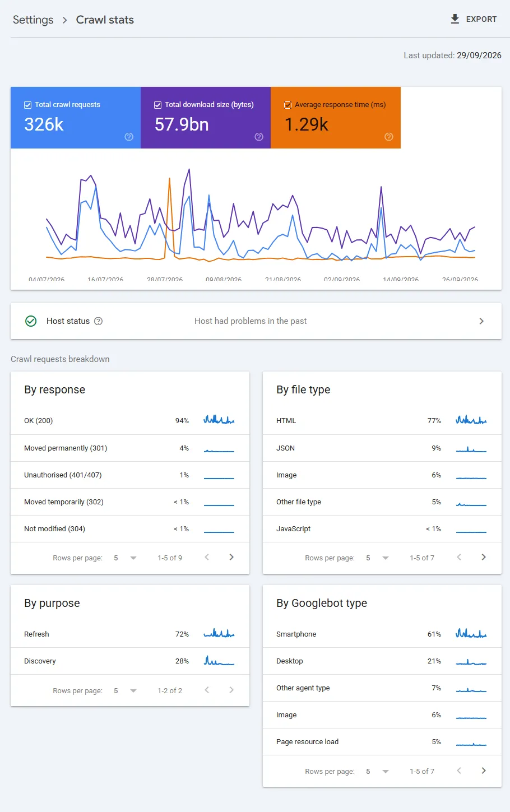The width and height of the screenshot is (510, 812).
Task: Click the 1-2 of 2 pagination text
Action: 170,690
